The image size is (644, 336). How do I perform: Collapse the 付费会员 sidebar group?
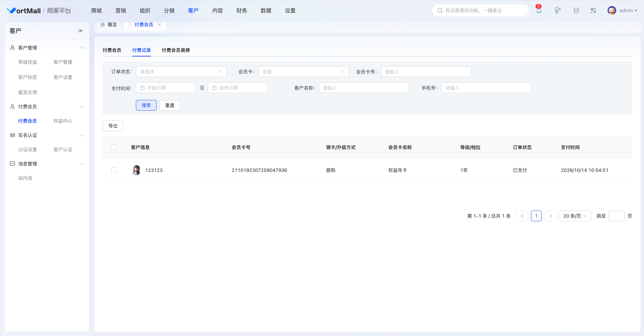(x=82, y=106)
